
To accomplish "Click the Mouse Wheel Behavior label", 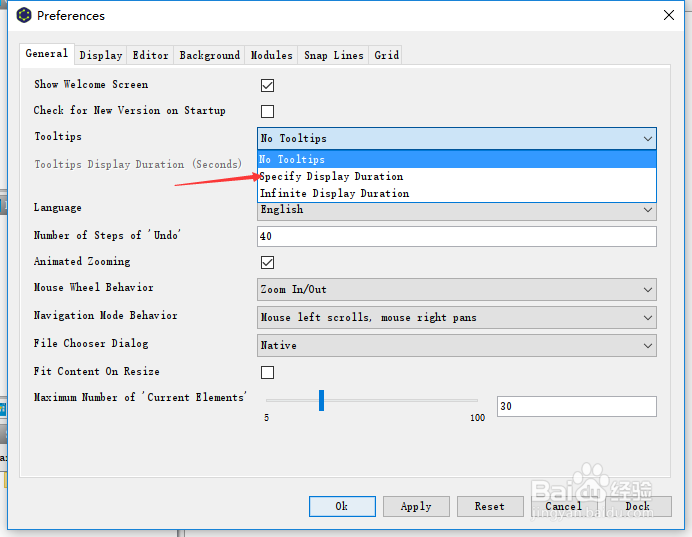I will tap(94, 288).
